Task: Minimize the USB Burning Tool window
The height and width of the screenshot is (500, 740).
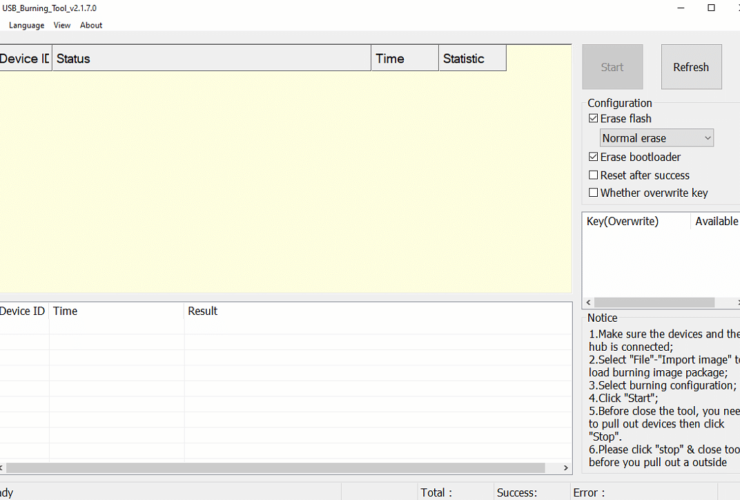Action: pos(683,8)
